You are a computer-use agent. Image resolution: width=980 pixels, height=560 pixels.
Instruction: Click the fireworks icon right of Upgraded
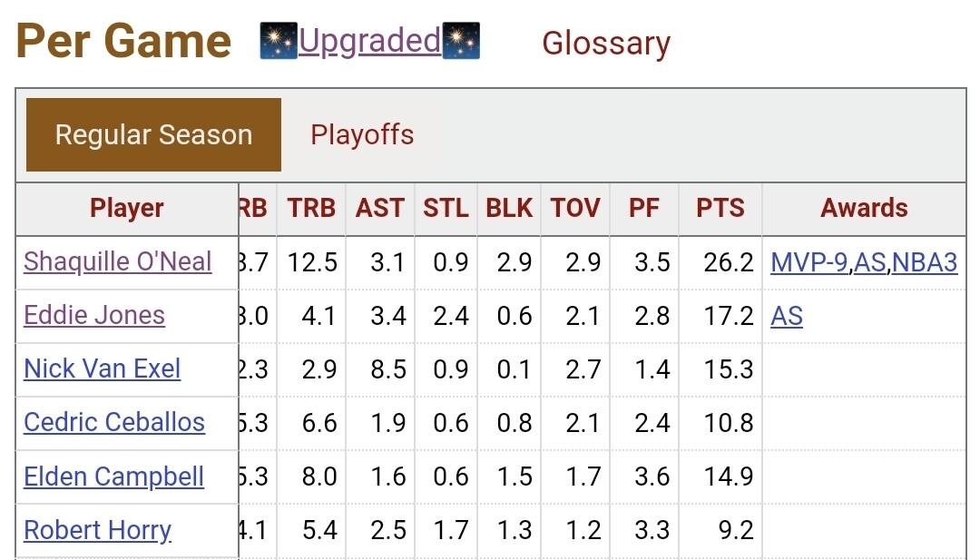[461, 42]
